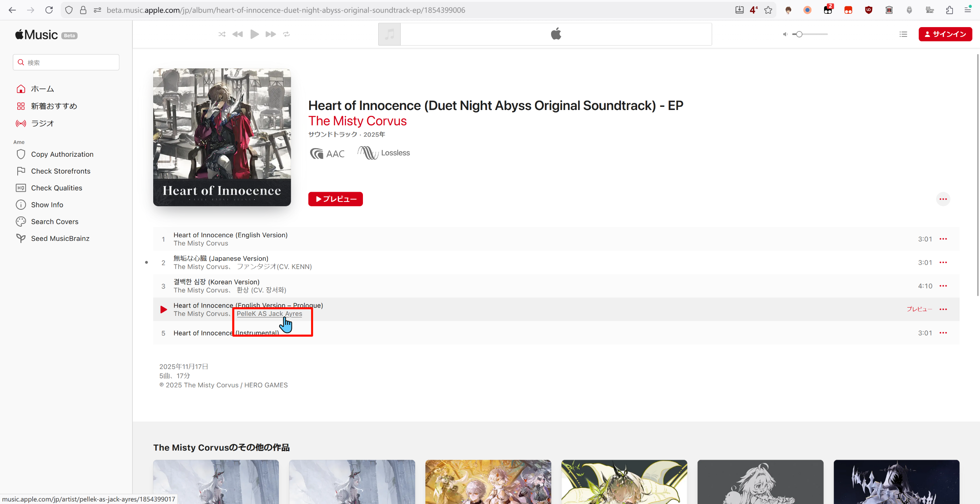The image size is (980, 504).
Task: Adjust the volume slider
Action: (799, 34)
